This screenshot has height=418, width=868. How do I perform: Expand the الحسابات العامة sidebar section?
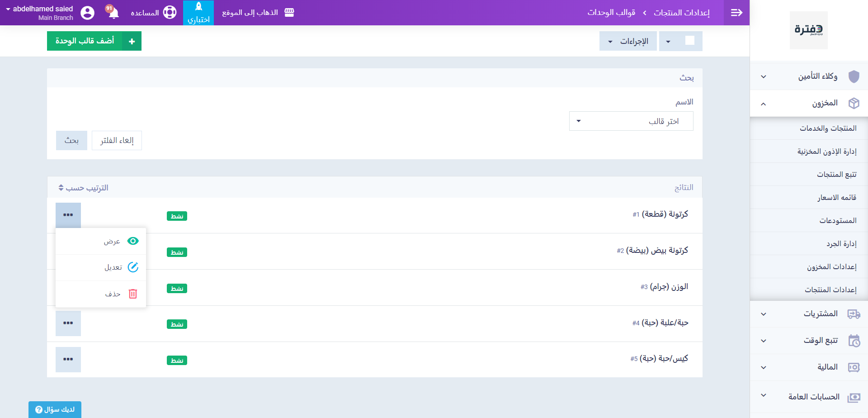(764, 395)
